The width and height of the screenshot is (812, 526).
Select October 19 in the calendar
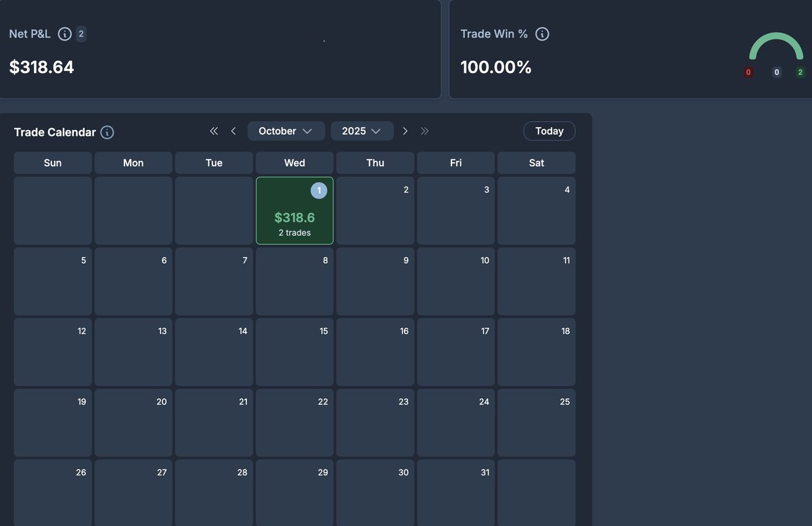(53, 423)
